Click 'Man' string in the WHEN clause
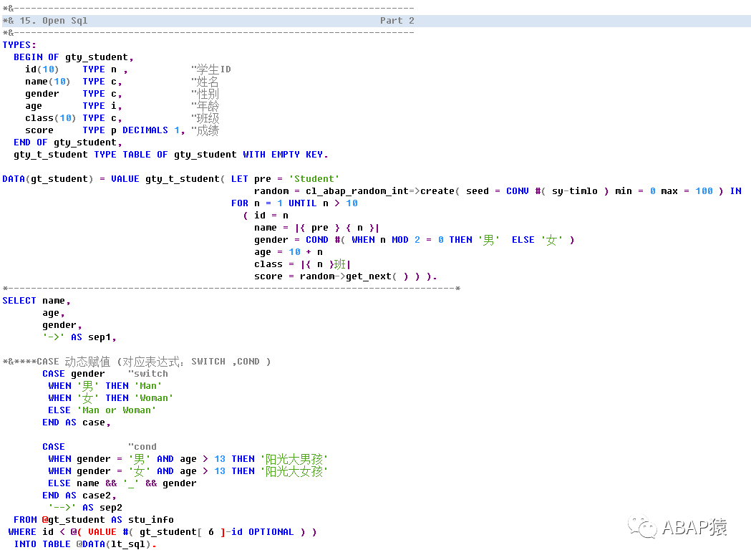Screen dimensions: 751x560 click(148, 386)
